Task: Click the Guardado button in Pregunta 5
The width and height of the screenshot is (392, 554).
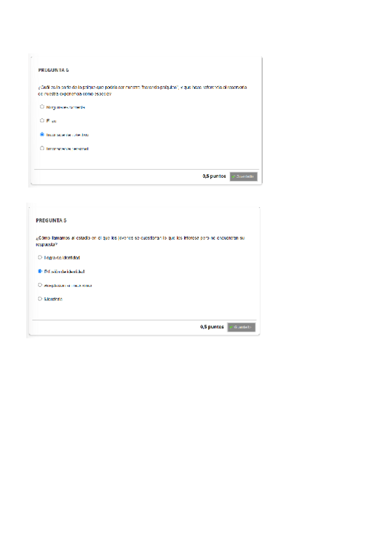Action: coord(242,327)
